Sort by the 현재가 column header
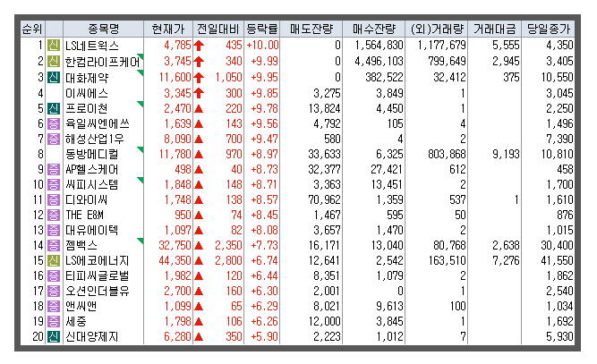The width and height of the screenshot is (597, 364). pos(168,29)
